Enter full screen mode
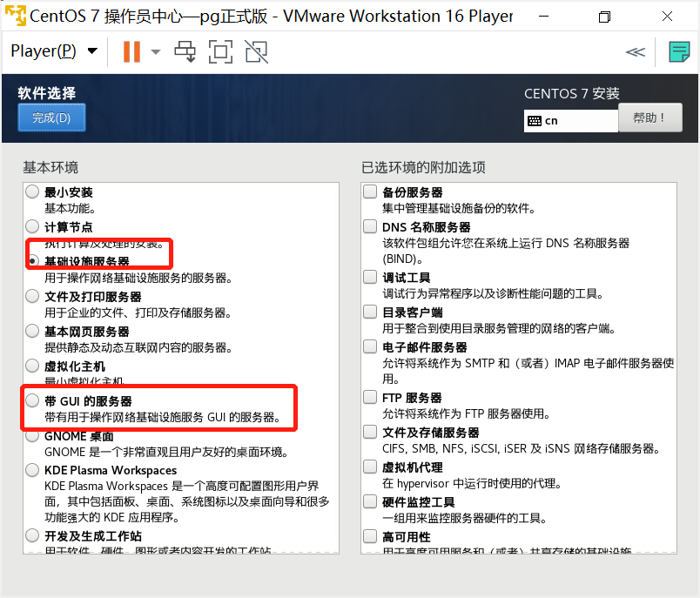700x598 pixels. [220, 51]
